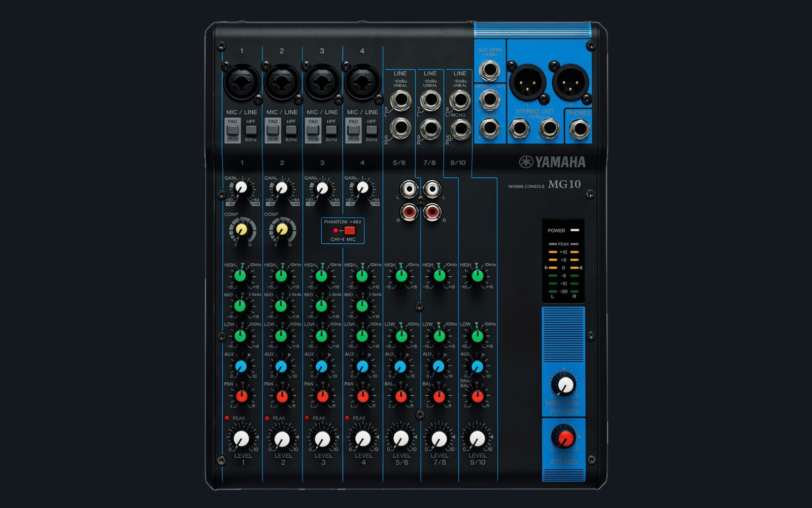The width and height of the screenshot is (812, 508).
Task: Click the channel 4 LOW EQ knob
Action: (362, 336)
